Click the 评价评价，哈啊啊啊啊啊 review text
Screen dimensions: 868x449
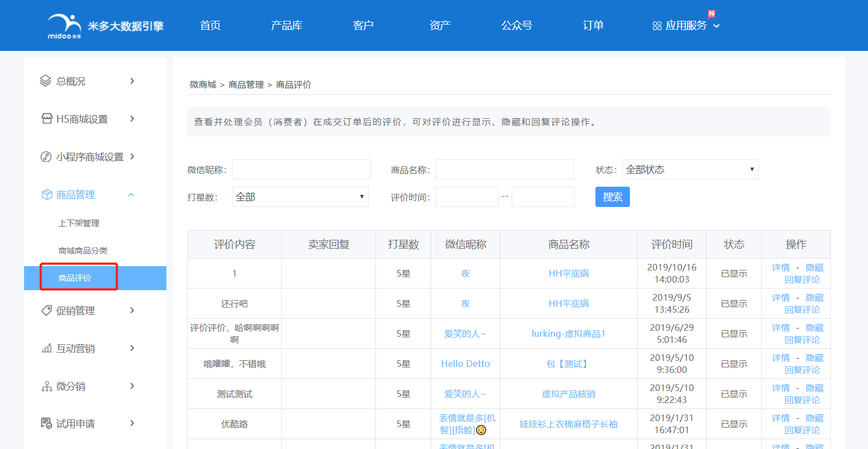coord(234,333)
